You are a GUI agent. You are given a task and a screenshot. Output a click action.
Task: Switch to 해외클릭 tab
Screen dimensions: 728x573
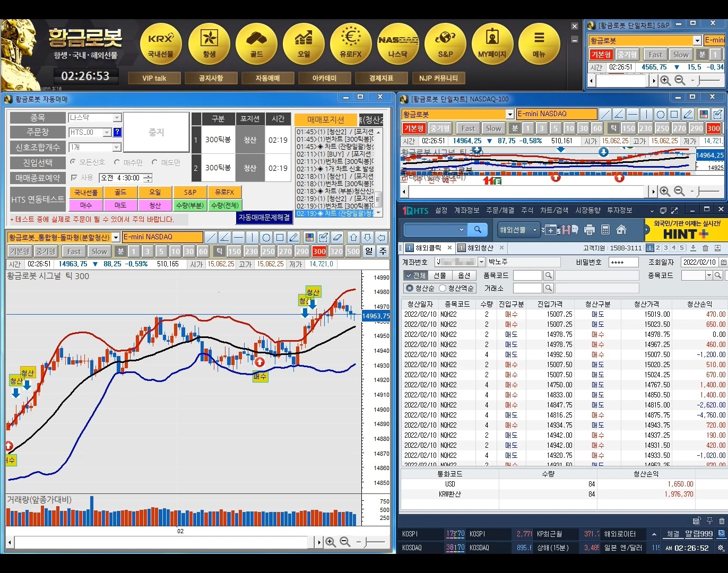pyautogui.click(x=428, y=248)
